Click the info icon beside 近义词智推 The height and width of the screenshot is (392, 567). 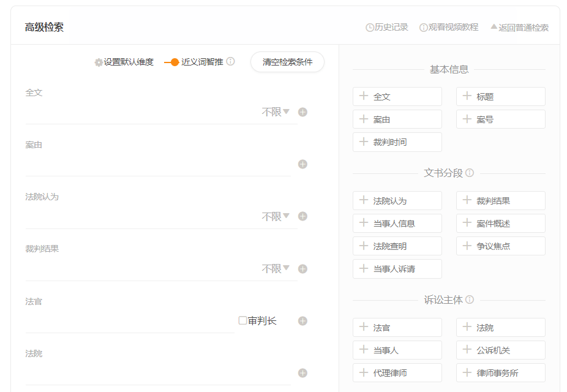[230, 61]
